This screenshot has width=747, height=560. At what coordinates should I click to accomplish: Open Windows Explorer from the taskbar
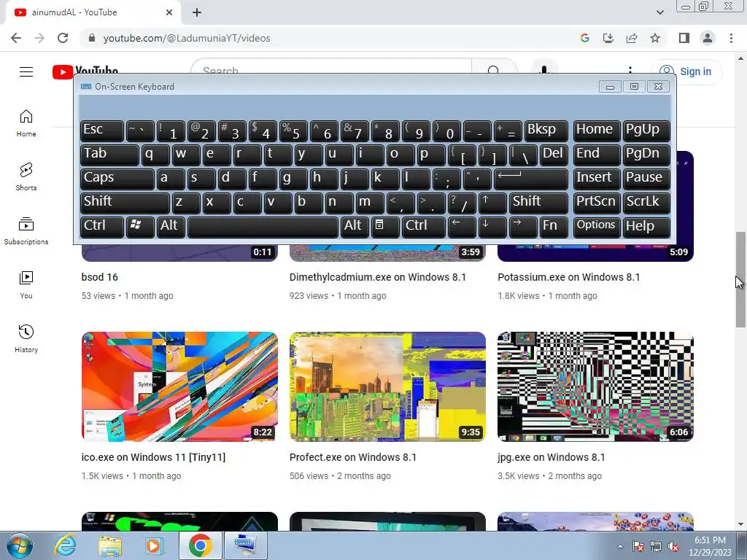[110, 545]
